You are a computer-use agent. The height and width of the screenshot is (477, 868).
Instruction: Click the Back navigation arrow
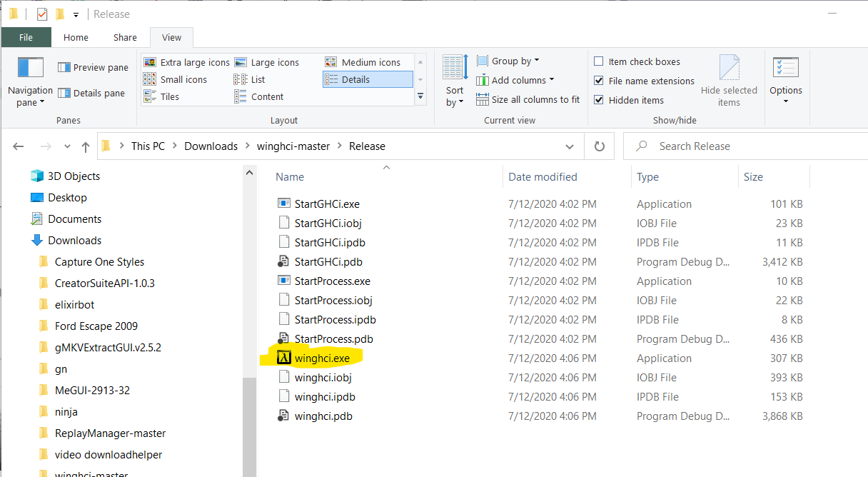click(x=19, y=146)
